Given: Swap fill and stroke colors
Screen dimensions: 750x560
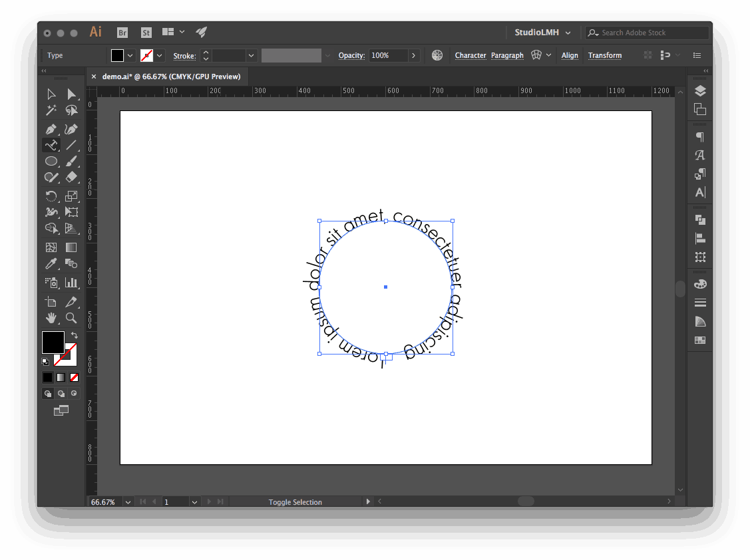Looking at the screenshot, I should click(x=74, y=335).
